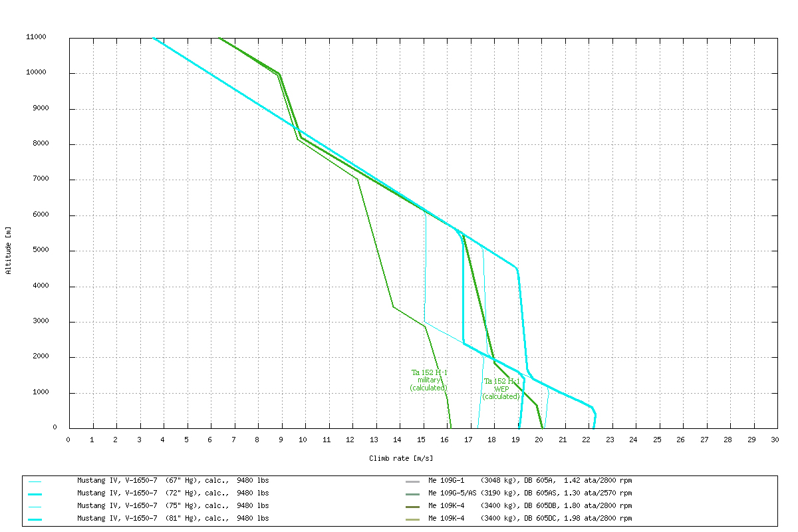Click the 5 label on climb rate axis

point(186,440)
